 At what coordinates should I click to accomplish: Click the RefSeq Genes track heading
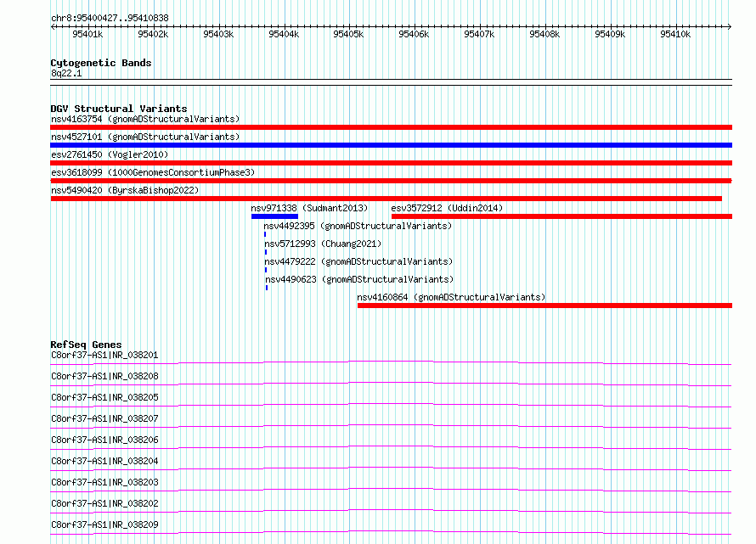(86, 345)
